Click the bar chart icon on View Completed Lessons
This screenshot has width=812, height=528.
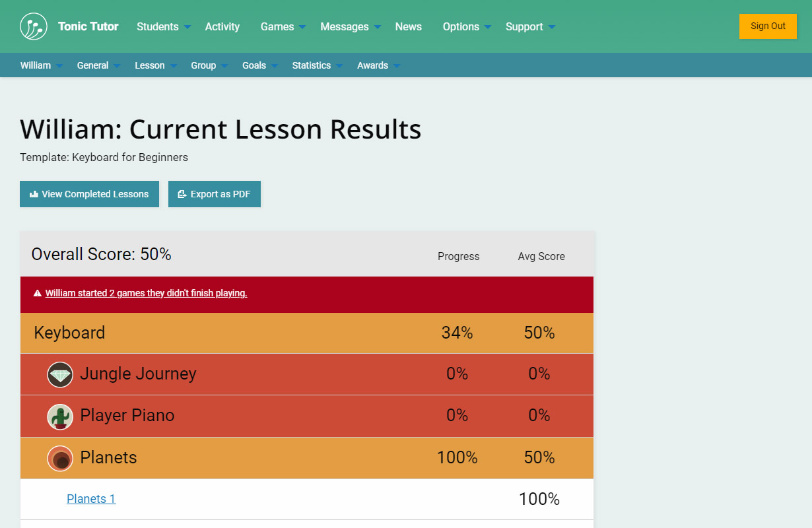point(34,194)
